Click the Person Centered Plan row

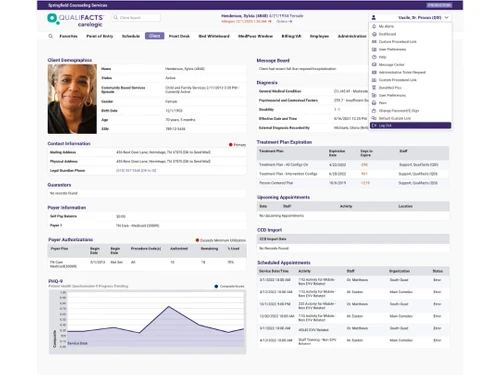point(353,183)
